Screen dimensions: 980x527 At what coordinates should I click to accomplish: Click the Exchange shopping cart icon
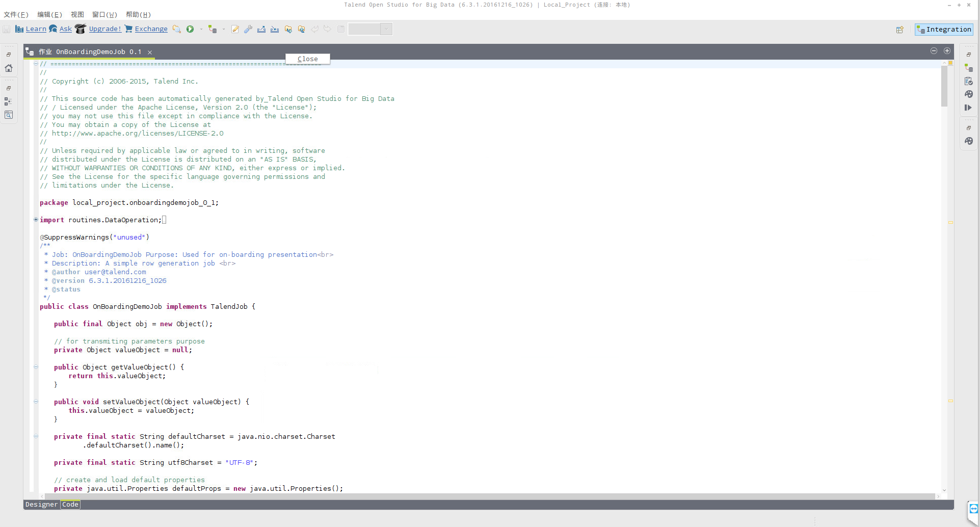click(128, 29)
